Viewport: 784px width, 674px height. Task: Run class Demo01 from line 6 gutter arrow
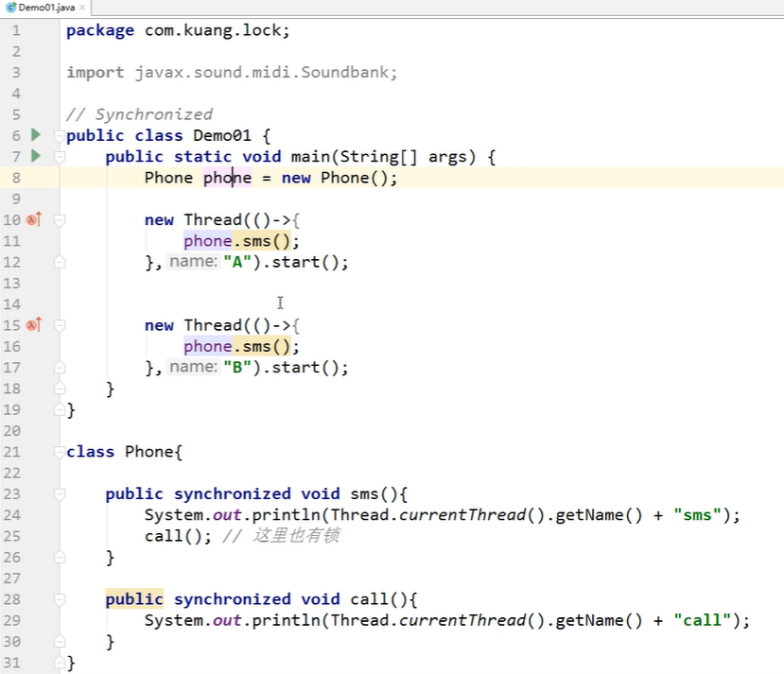click(x=36, y=135)
